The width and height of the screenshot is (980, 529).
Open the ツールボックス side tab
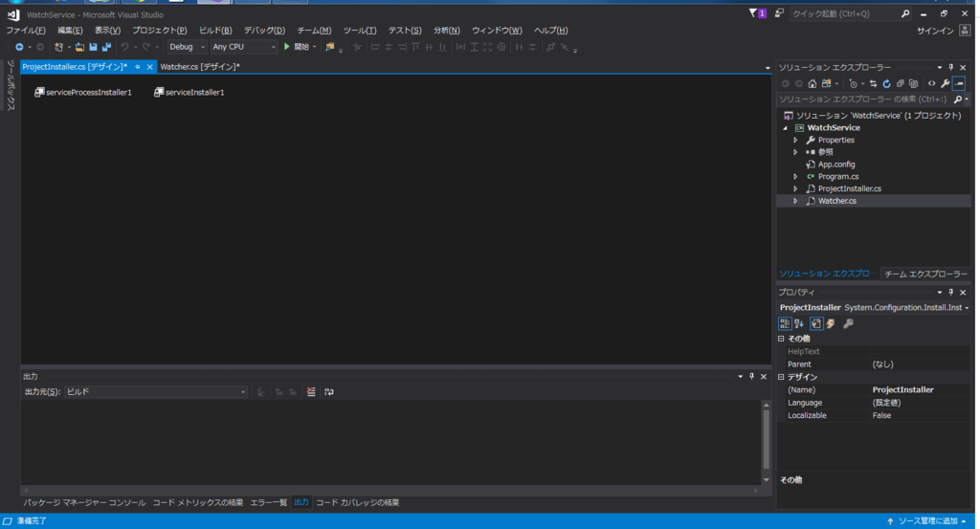(11, 85)
